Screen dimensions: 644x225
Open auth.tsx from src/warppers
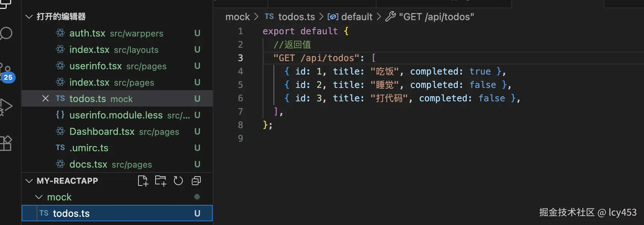(117, 33)
